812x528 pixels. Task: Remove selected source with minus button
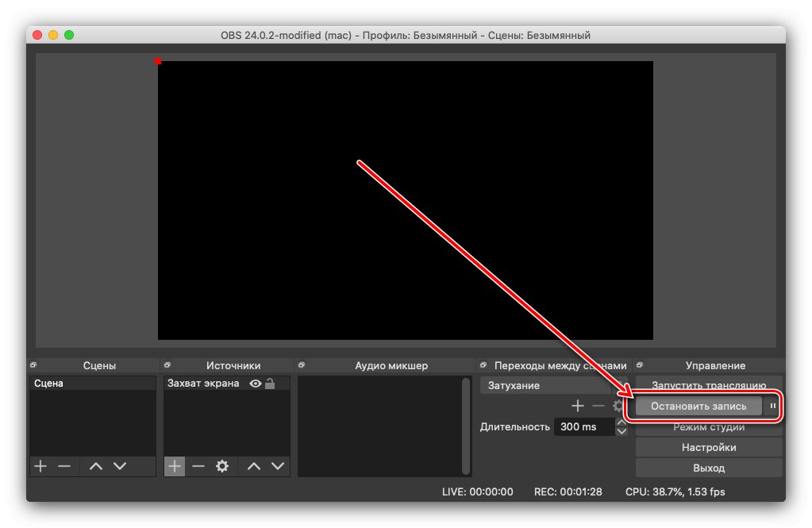[198, 466]
